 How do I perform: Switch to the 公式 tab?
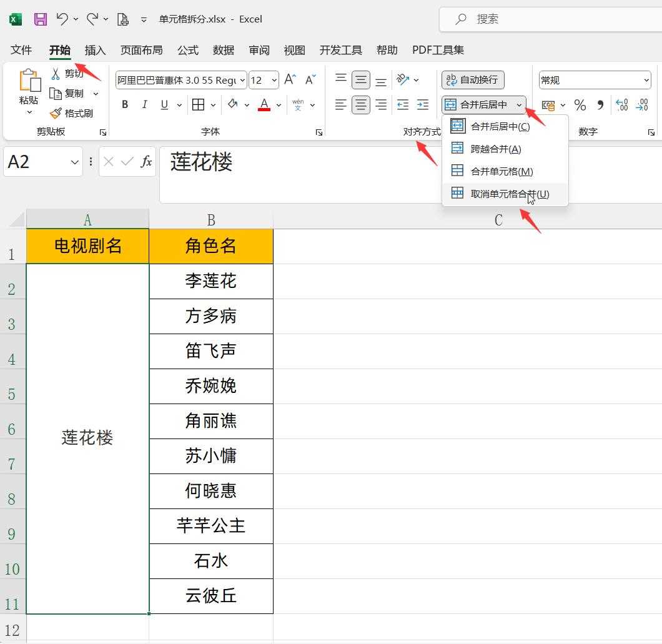pyautogui.click(x=188, y=50)
